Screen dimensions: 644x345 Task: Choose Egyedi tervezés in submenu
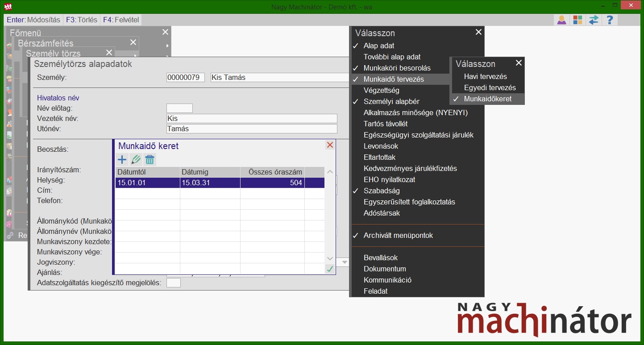click(488, 87)
